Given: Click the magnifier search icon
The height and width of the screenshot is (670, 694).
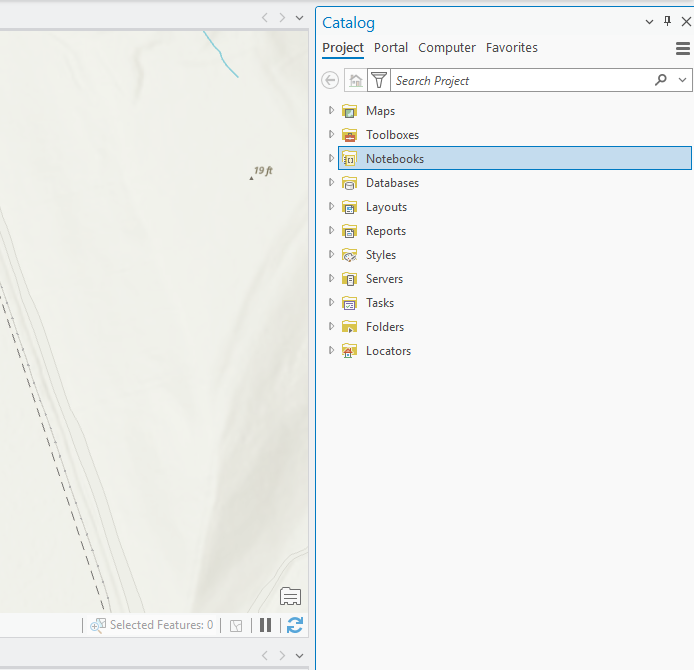Looking at the screenshot, I should [x=661, y=80].
